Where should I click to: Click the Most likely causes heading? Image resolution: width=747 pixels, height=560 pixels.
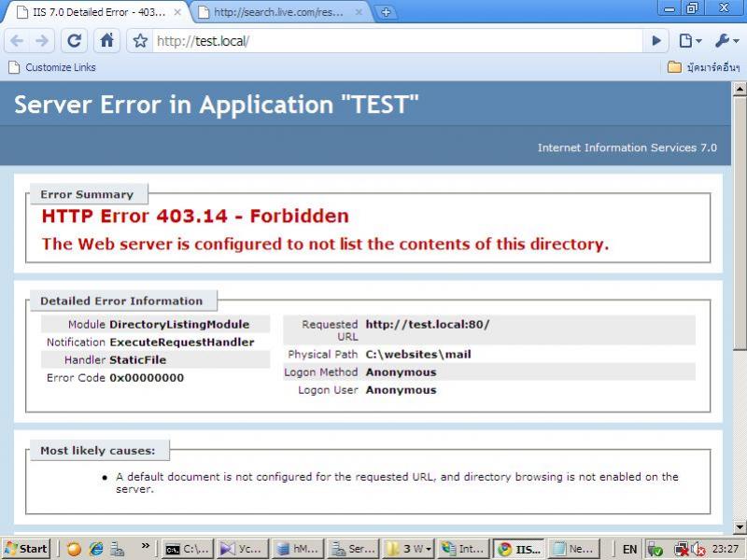[98, 451]
